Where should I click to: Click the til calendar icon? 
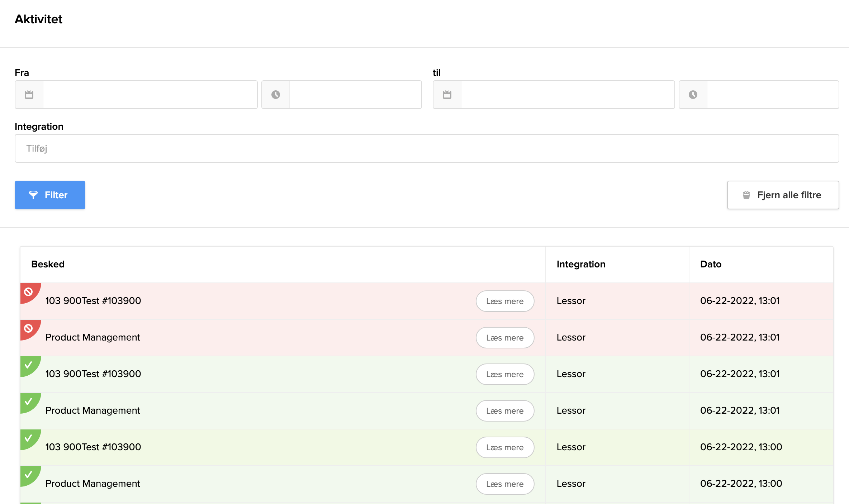(x=447, y=95)
